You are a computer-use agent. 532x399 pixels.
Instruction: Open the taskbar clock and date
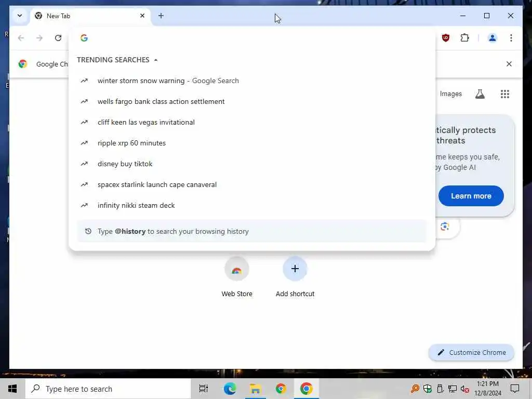pos(487,389)
